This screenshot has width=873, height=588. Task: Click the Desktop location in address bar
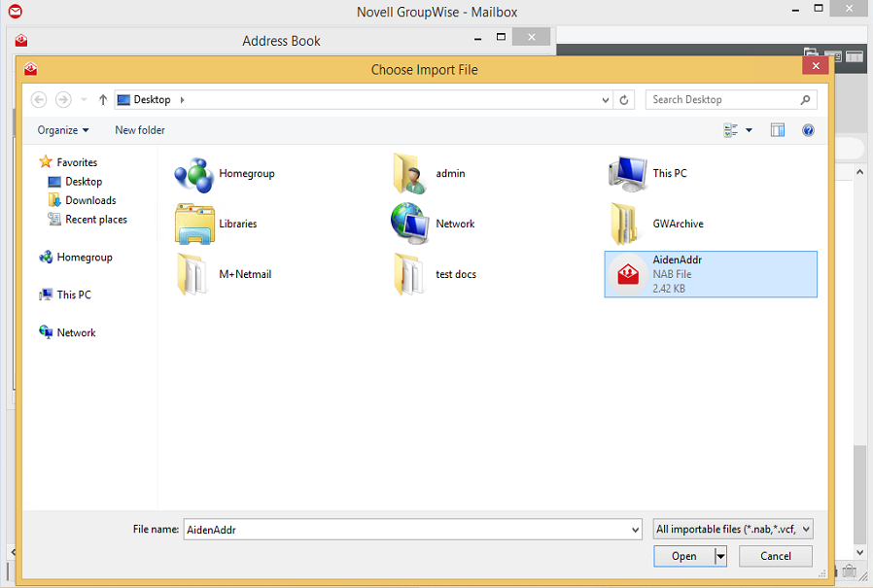point(152,100)
